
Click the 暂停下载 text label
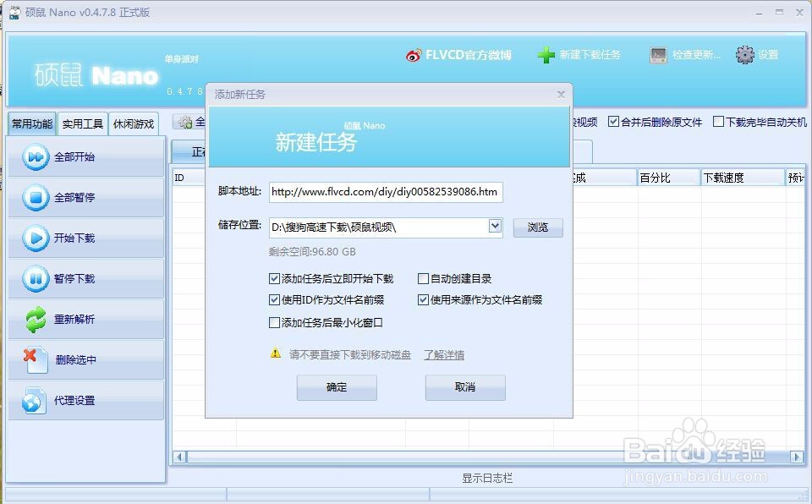point(74,279)
